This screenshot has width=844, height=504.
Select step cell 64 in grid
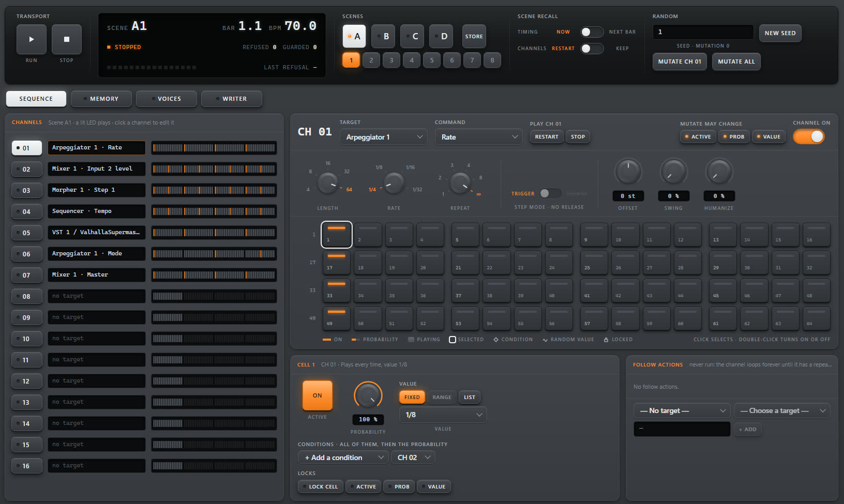[x=817, y=318]
